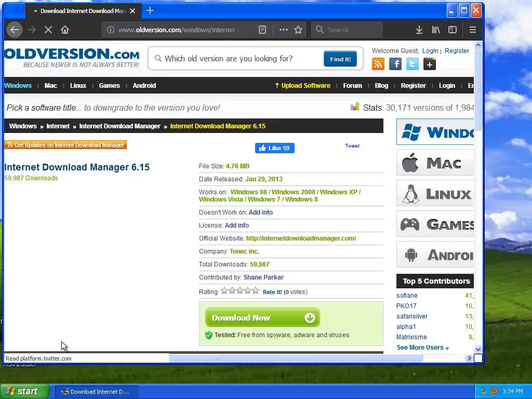Image resolution: width=532 pixels, height=399 pixels.
Task: Click Internet Download Manager breadcrumb link
Action: pyautogui.click(x=120, y=126)
